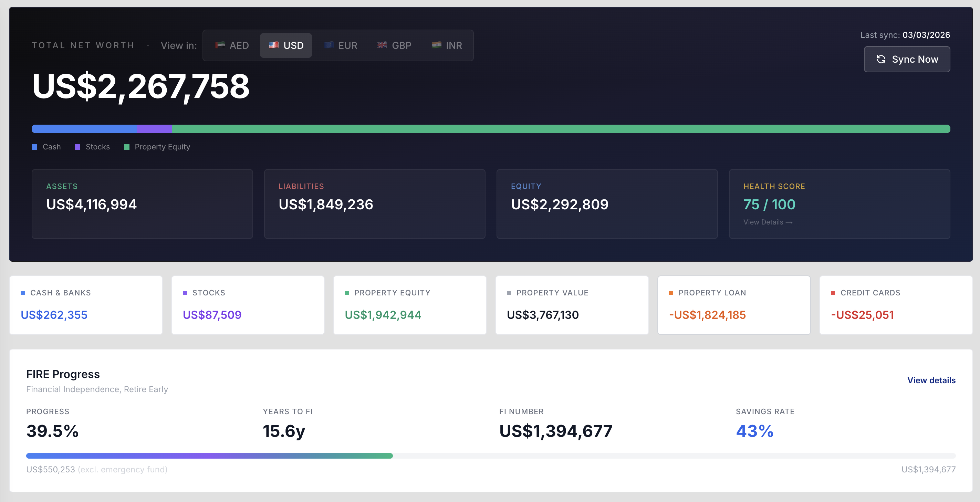Select the Total Net Worth amount
The height and width of the screenshot is (502, 980).
click(x=141, y=88)
